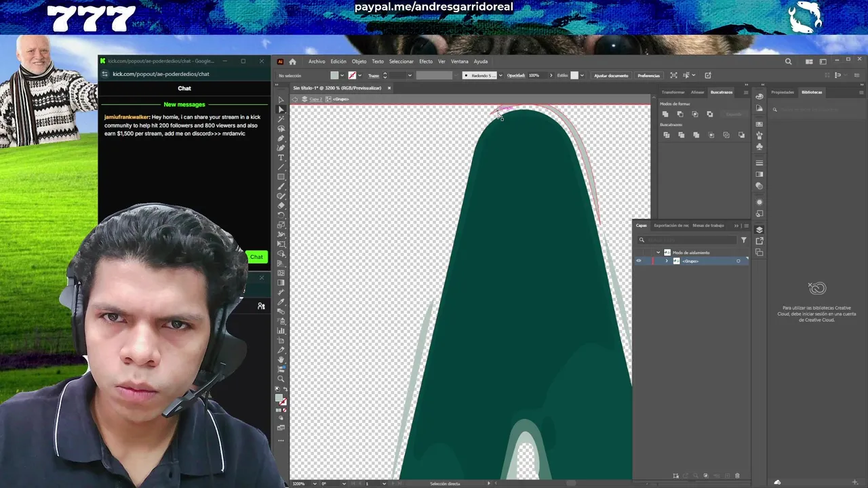Click the Ajustar documento button
This screenshot has height=488, width=868.
coord(612,75)
